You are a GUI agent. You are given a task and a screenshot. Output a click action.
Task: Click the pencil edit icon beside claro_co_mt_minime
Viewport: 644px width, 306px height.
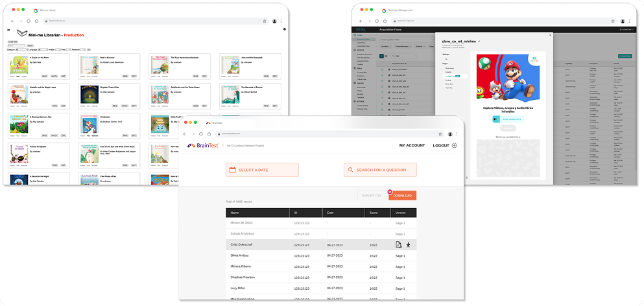pyautogui.click(x=479, y=41)
